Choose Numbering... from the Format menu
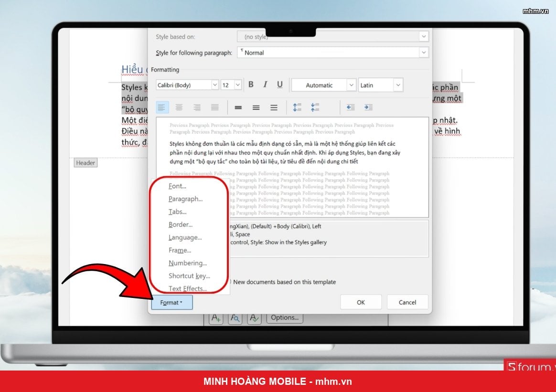Viewport: 556px width, 392px height. click(x=188, y=263)
